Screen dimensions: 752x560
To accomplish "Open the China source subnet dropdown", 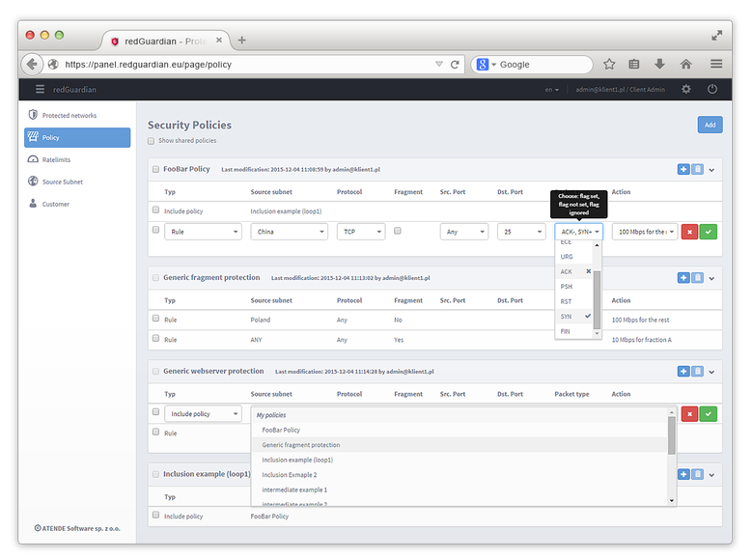I will (290, 232).
